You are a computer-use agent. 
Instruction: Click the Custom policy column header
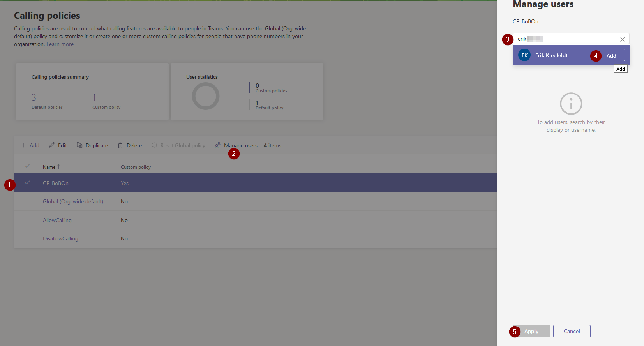point(136,167)
